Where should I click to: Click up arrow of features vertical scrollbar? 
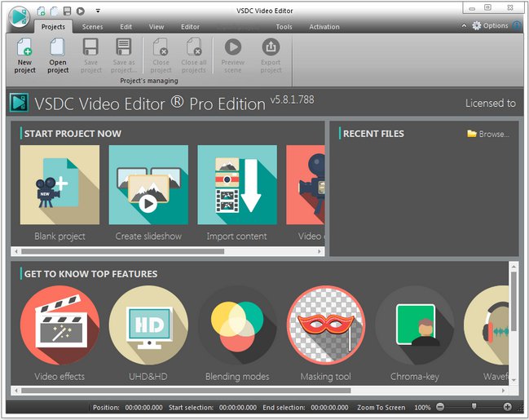click(x=514, y=267)
